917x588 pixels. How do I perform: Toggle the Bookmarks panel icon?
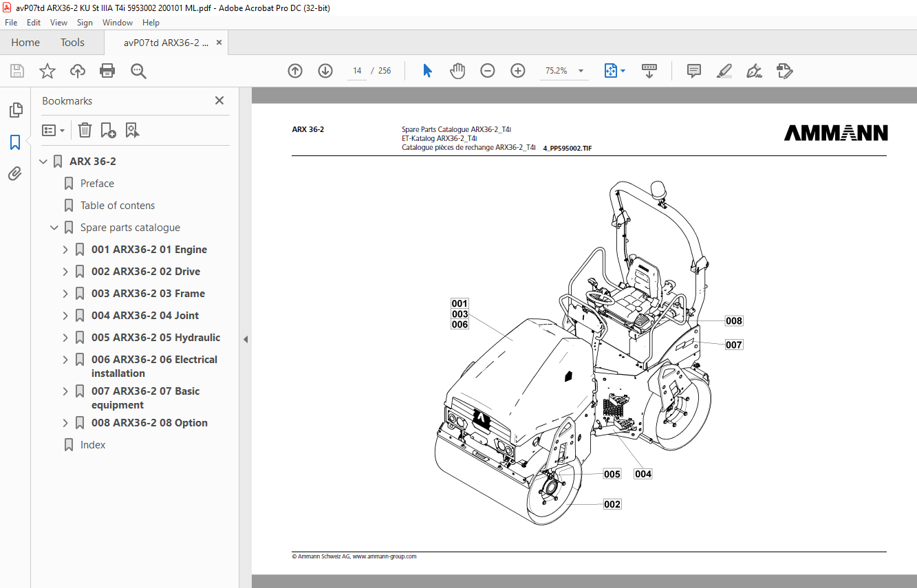pyautogui.click(x=15, y=142)
